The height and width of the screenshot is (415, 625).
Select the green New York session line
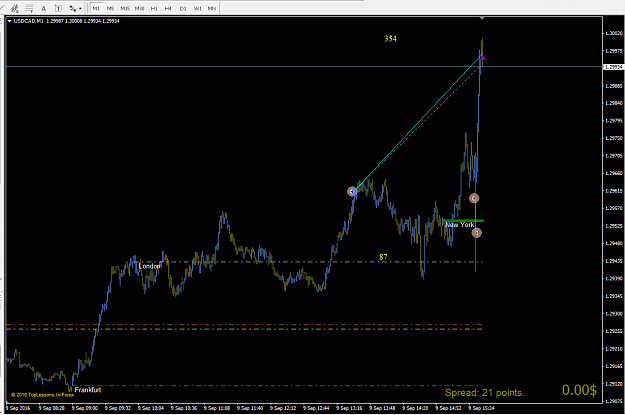tap(464, 220)
